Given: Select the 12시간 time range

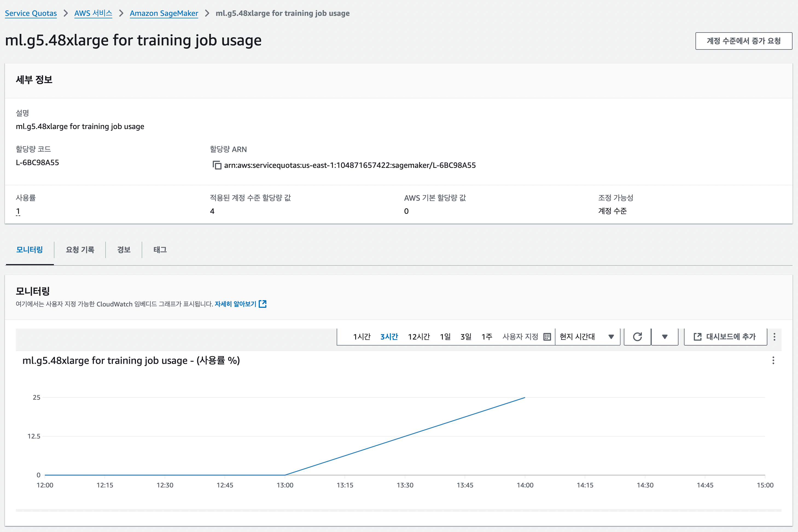Looking at the screenshot, I should 418,337.
